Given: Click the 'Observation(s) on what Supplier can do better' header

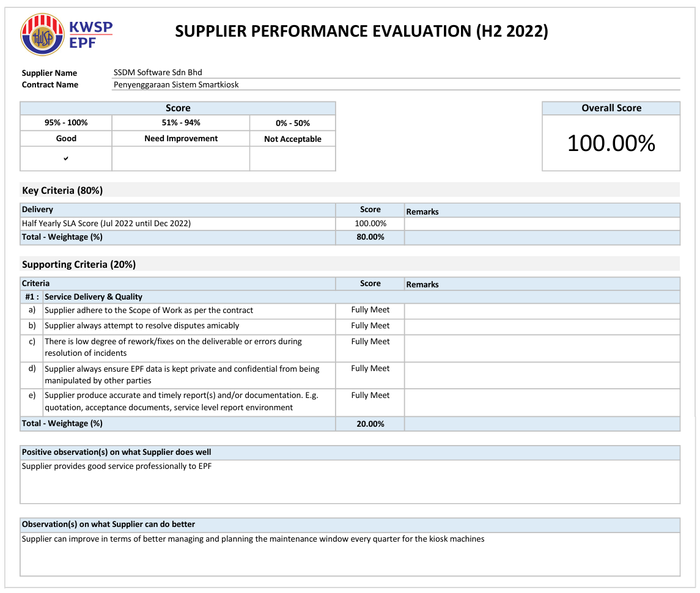Looking at the screenshot, I should [x=350, y=525].
